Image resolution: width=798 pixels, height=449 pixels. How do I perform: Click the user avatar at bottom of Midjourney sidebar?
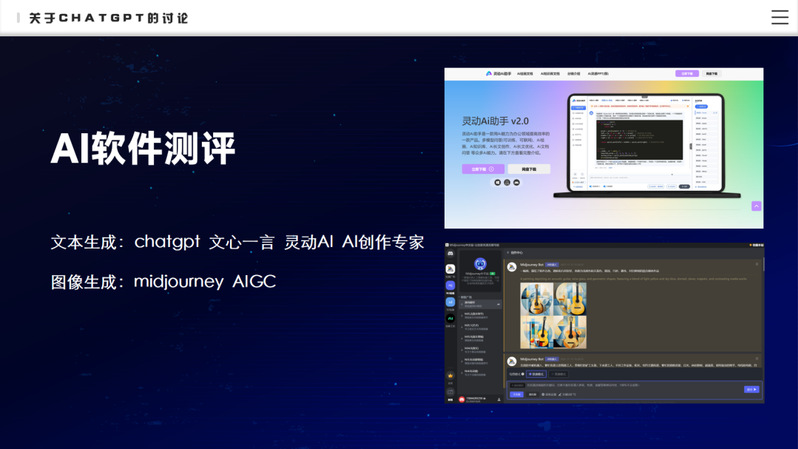(x=462, y=399)
